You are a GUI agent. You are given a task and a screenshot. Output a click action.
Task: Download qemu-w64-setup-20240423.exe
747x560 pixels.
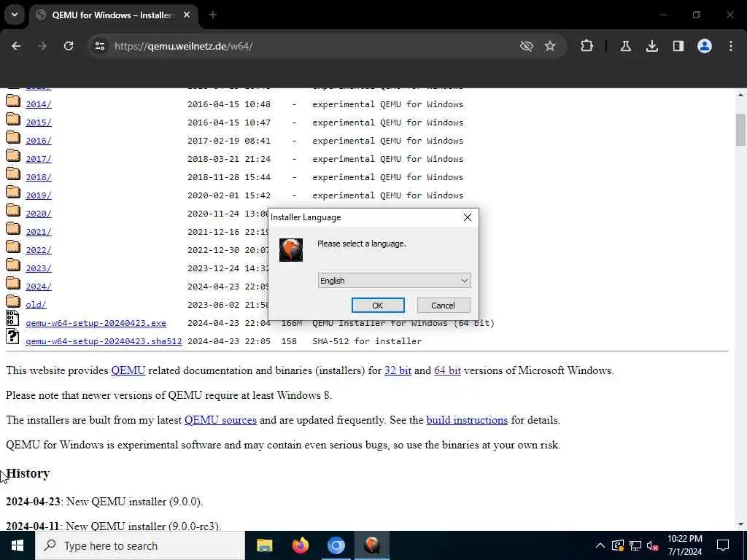tap(96, 323)
